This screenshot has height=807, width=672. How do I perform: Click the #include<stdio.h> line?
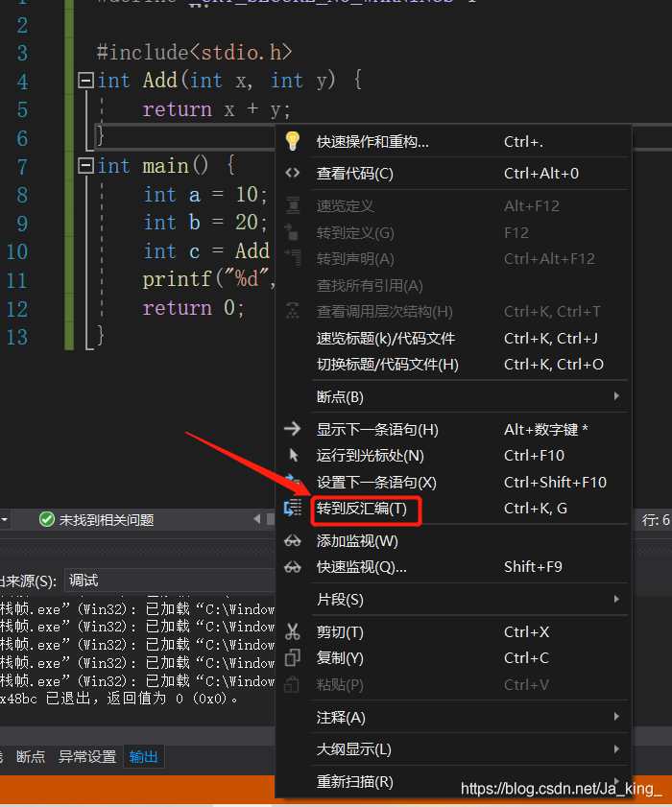coord(194,53)
